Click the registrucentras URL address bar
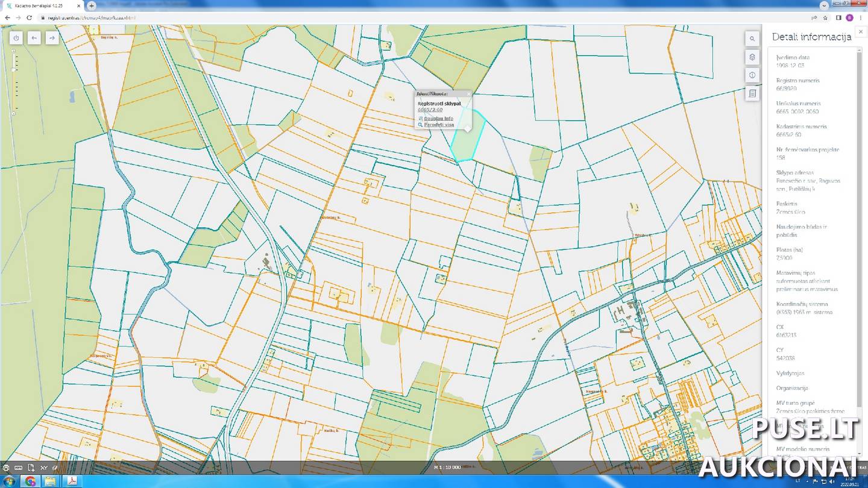The width and height of the screenshot is (868, 488). (x=422, y=17)
